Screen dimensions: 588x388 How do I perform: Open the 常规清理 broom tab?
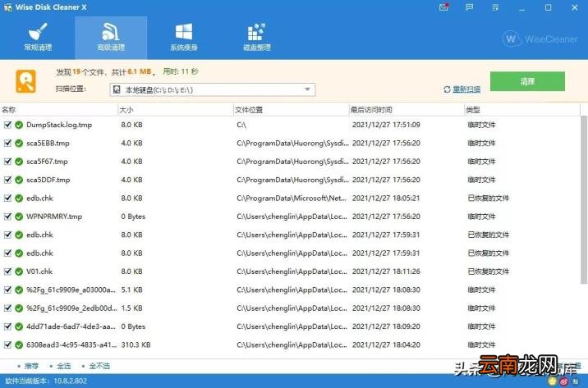click(38, 37)
